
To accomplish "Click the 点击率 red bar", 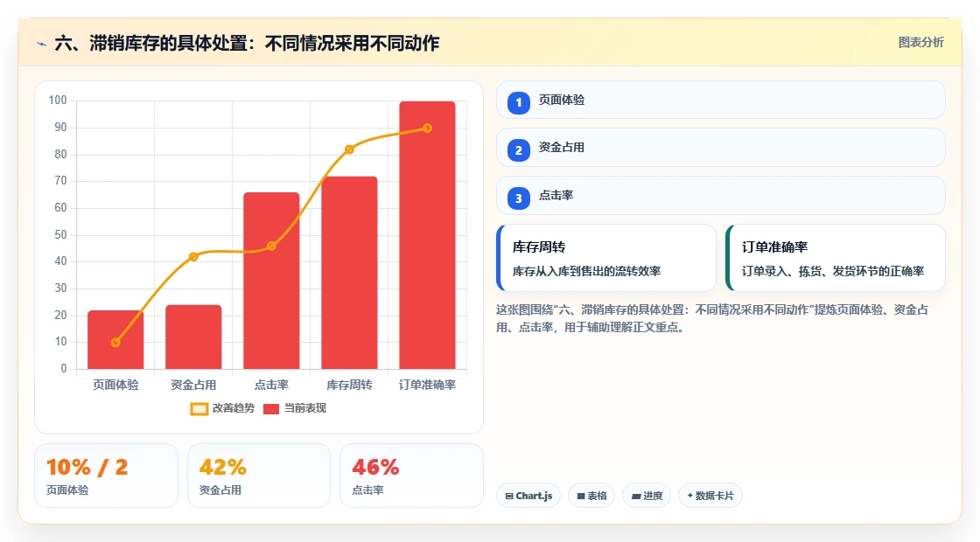I will click(x=271, y=281).
